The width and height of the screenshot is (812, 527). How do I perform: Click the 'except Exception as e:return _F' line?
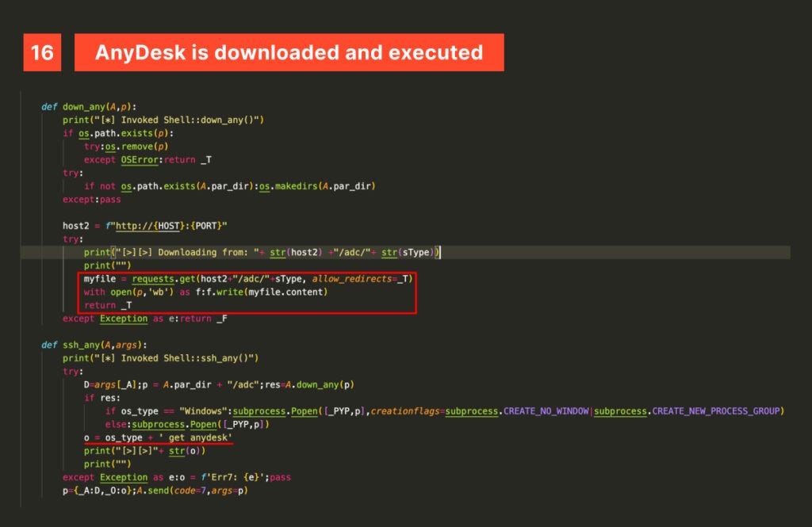pyautogui.click(x=145, y=319)
